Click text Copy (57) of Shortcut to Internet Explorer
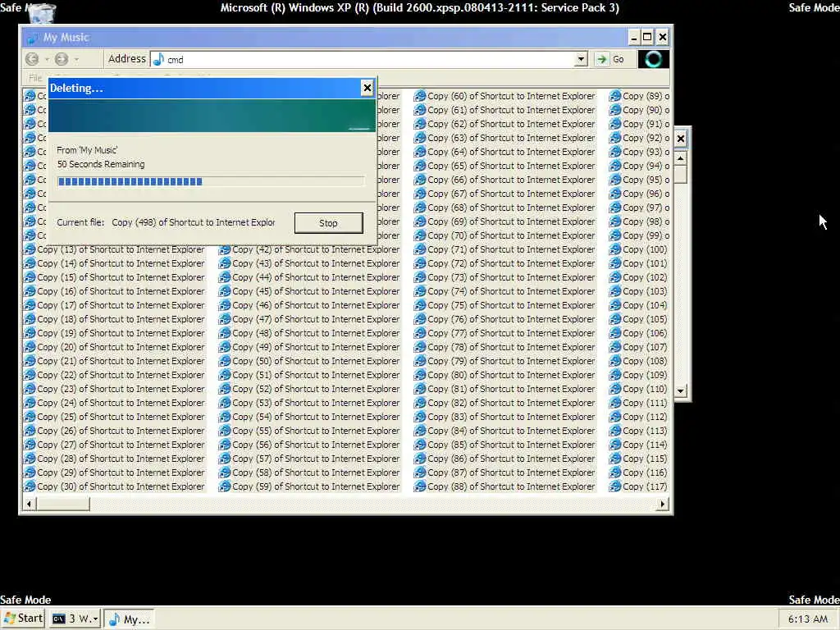840x630 pixels. click(x=316, y=459)
